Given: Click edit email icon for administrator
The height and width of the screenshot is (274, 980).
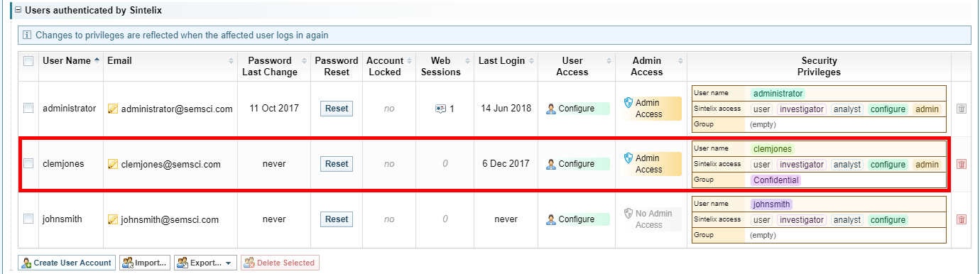Looking at the screenshot, I should 112,109.
